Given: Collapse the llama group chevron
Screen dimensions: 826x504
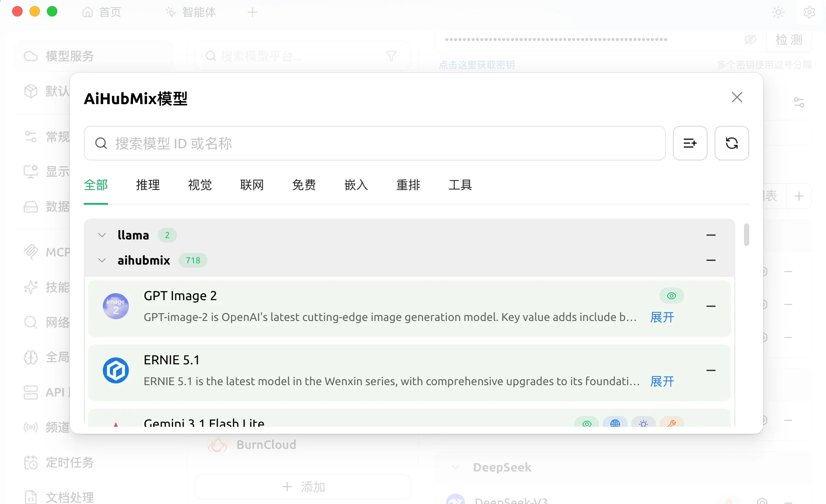Looking at the screenshot, I should [x=102, y=235].
